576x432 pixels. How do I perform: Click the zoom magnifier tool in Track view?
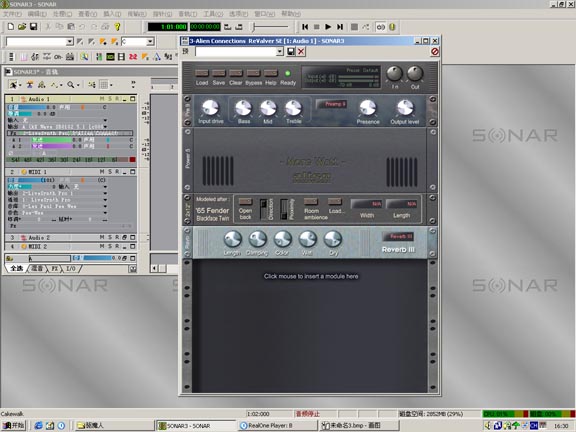[x=71, y=85]
